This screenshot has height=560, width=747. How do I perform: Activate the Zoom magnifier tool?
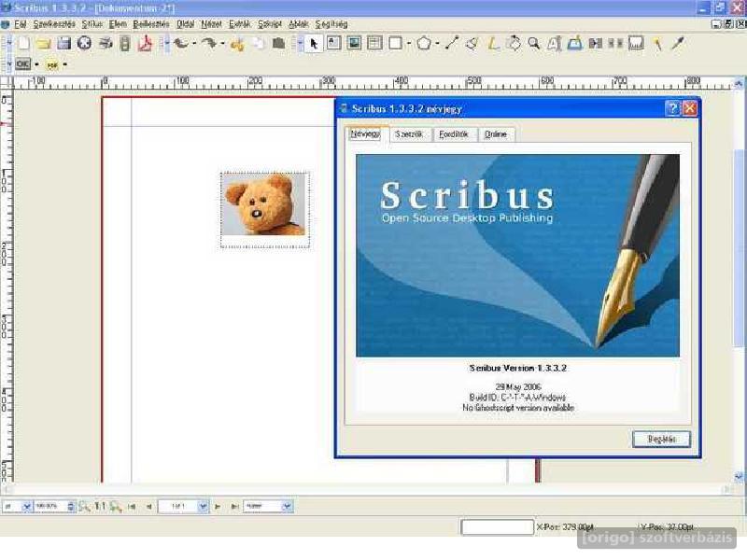pyautogui.click(x=533, y=44)
